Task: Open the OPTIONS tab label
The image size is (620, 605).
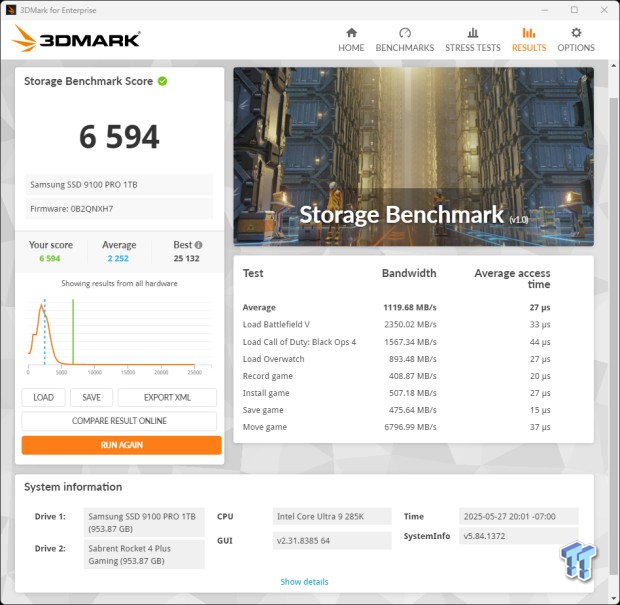Action: tap(576, 48)
